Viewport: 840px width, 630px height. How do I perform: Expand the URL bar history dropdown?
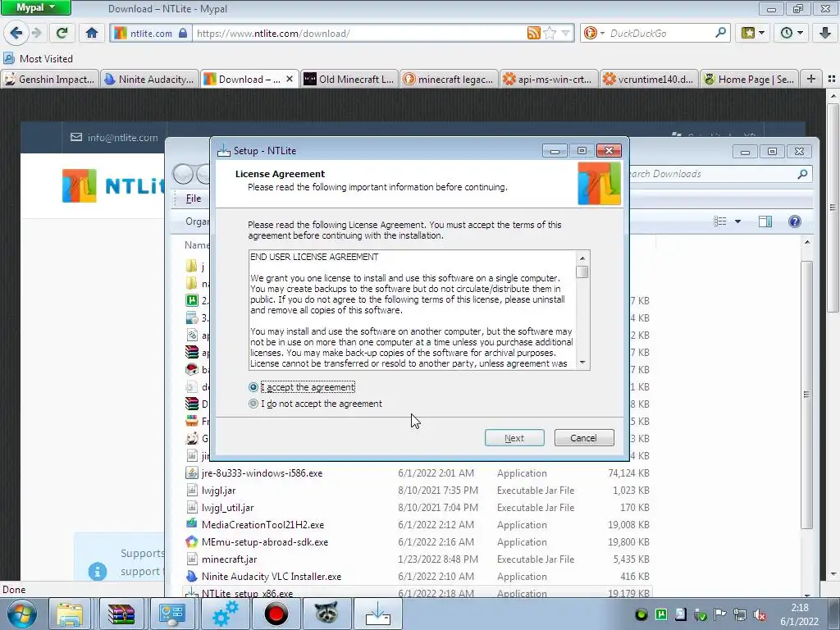click(x=565, y=33)
